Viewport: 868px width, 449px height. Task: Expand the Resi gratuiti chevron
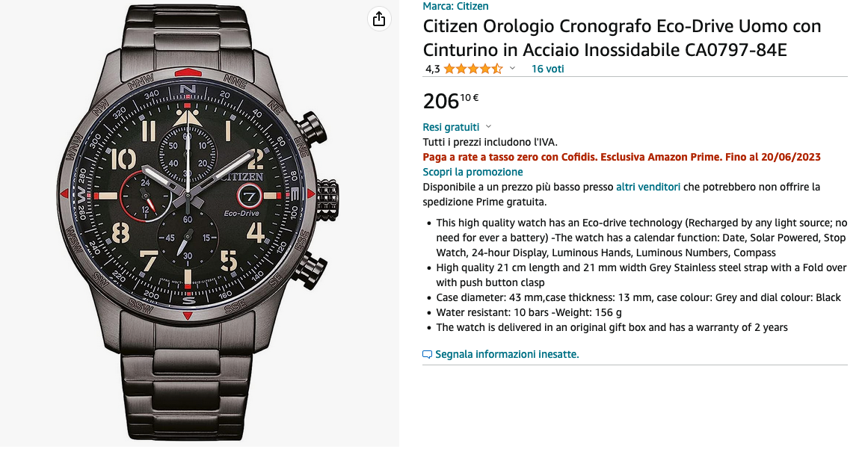pyautogui.click(x=488, y=127)
